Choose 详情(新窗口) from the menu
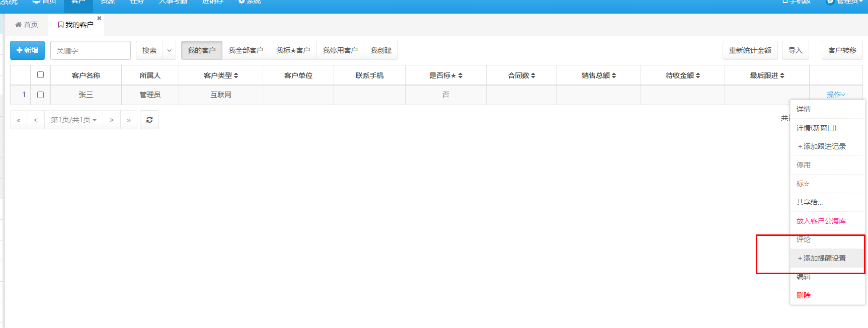 click(828, 128)
